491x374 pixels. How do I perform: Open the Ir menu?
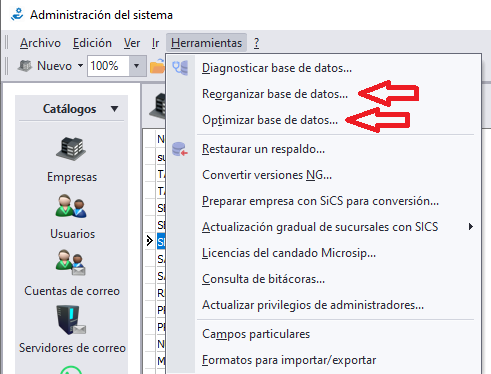point(155,43)
